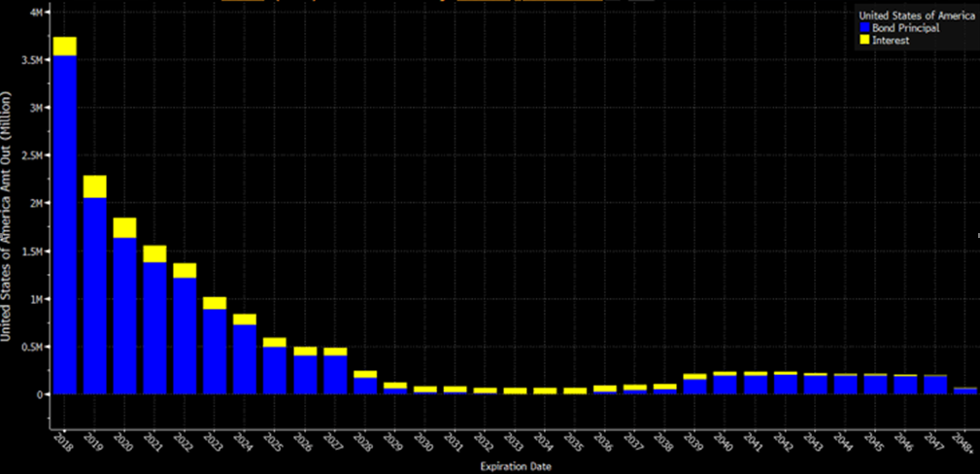Click the United States of America legend title
The width and height of the screenshot is (980, 474).
[x=914, y=16]
